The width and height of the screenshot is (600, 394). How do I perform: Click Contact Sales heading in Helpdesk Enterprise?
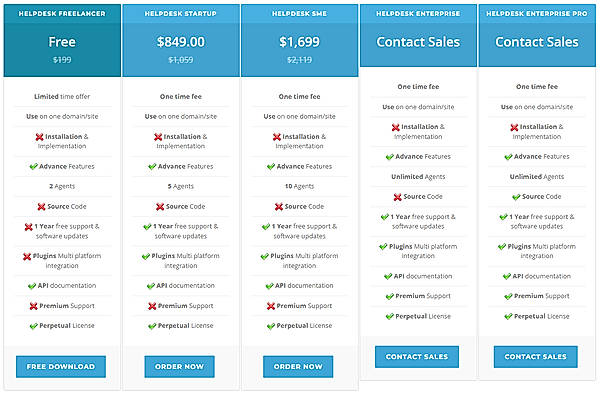(418, 42)
